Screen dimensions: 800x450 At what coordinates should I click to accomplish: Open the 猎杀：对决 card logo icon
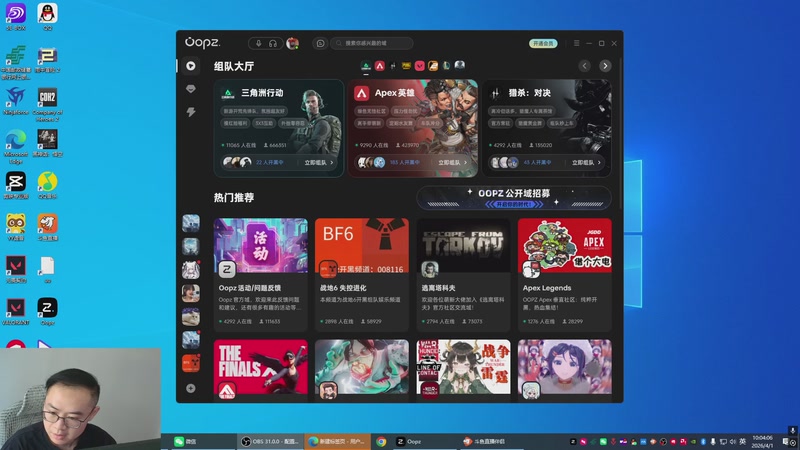point(495,93)
